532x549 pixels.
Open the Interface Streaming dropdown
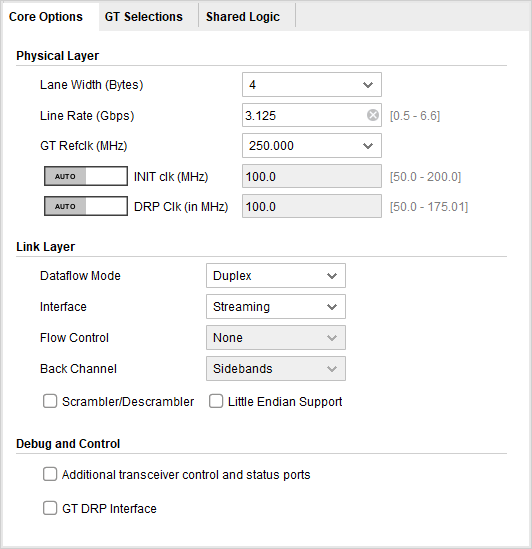pyautogui.click(x=276, y=307)
